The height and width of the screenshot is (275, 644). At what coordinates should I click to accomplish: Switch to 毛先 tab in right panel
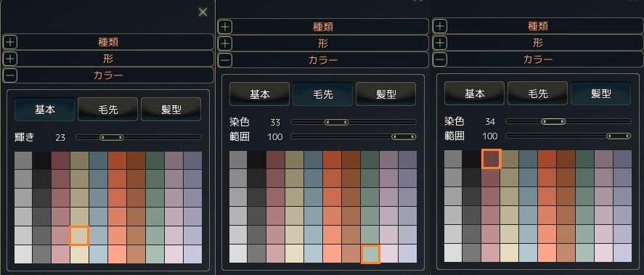tap(537, 94)
